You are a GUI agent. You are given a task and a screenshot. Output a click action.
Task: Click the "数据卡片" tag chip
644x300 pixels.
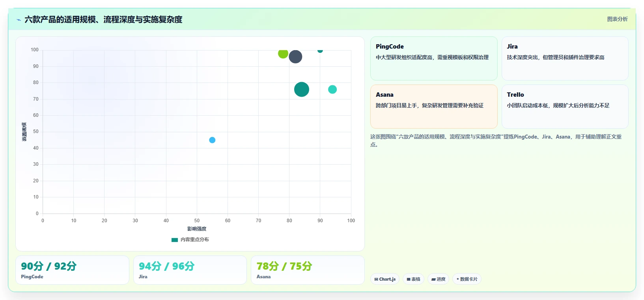[x=467, y=279]
